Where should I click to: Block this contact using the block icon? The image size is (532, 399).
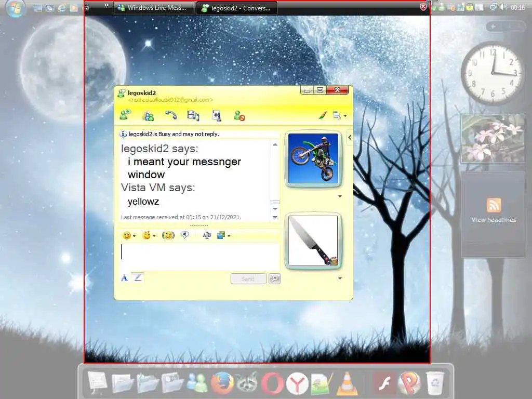[239, 116]
